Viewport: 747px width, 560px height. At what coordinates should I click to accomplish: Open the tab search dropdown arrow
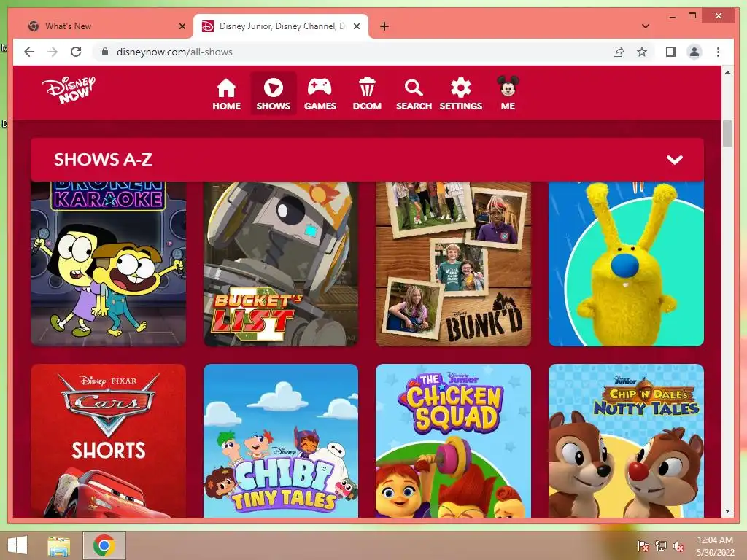coord(646,26)
